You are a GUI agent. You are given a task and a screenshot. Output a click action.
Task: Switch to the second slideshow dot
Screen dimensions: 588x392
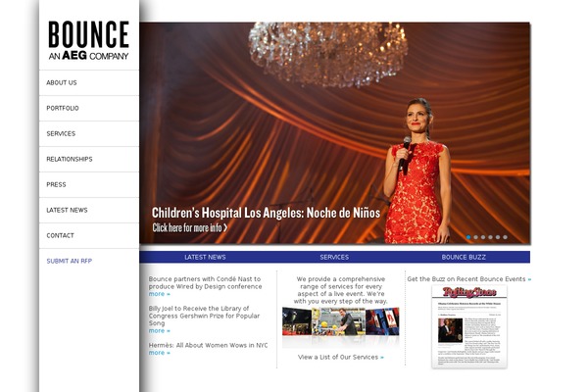click(476, 237)
